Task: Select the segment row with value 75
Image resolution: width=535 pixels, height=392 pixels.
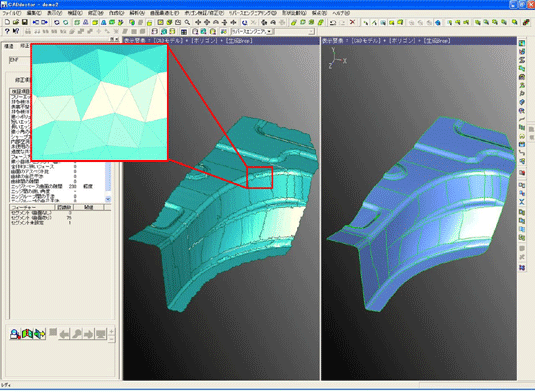Action: click(41, 218)
